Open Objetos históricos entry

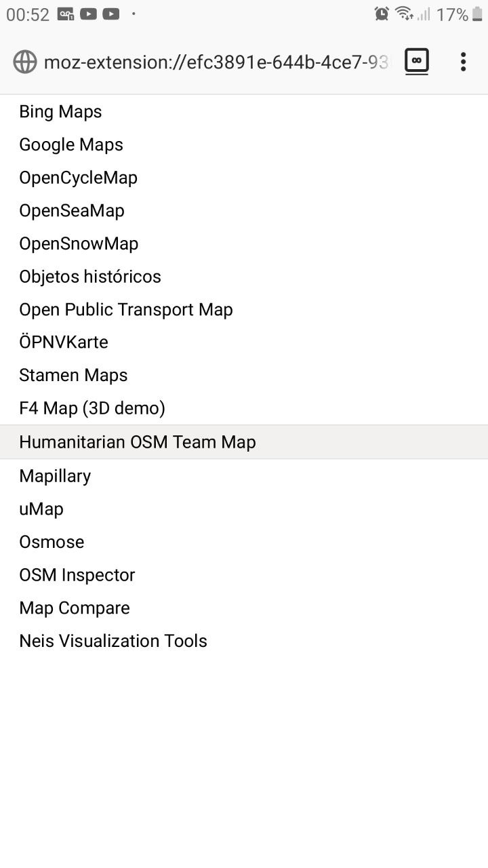point(244,277)
